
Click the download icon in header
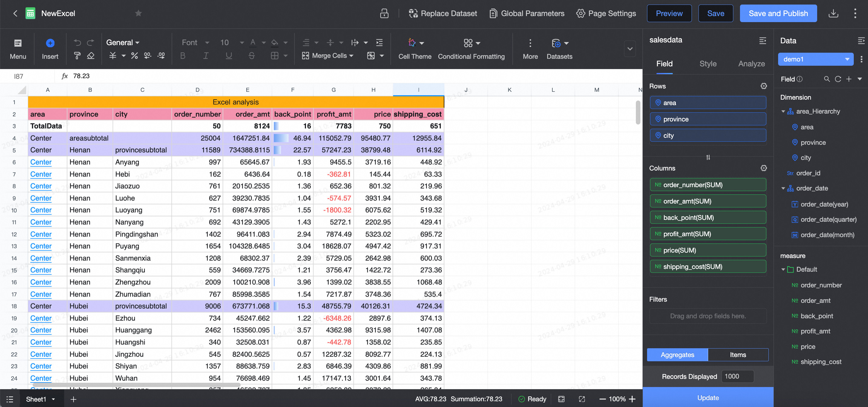[833, 14]
